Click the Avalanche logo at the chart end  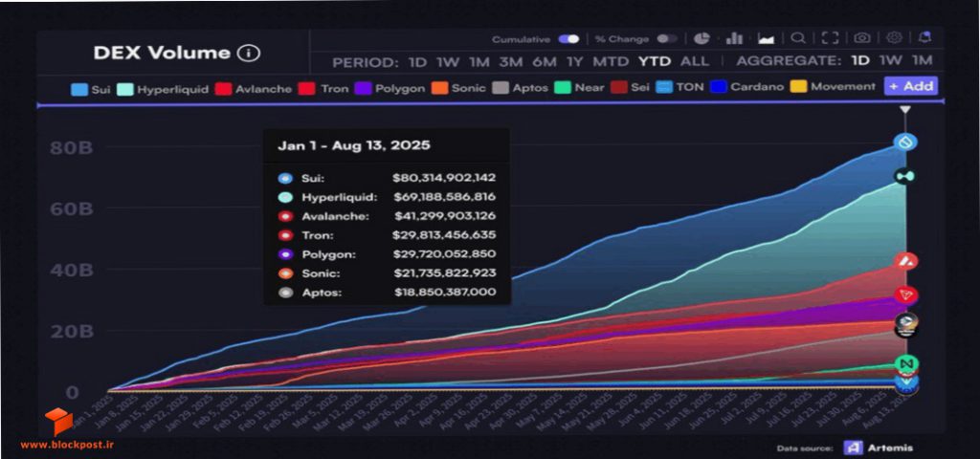coord(905,261)
